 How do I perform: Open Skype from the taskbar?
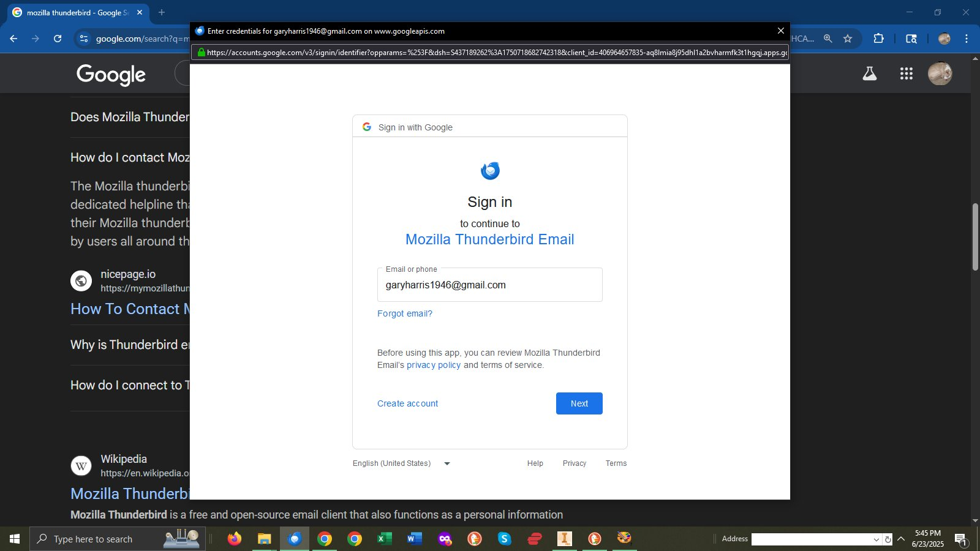pyautogui.click(x=504, y=539)
